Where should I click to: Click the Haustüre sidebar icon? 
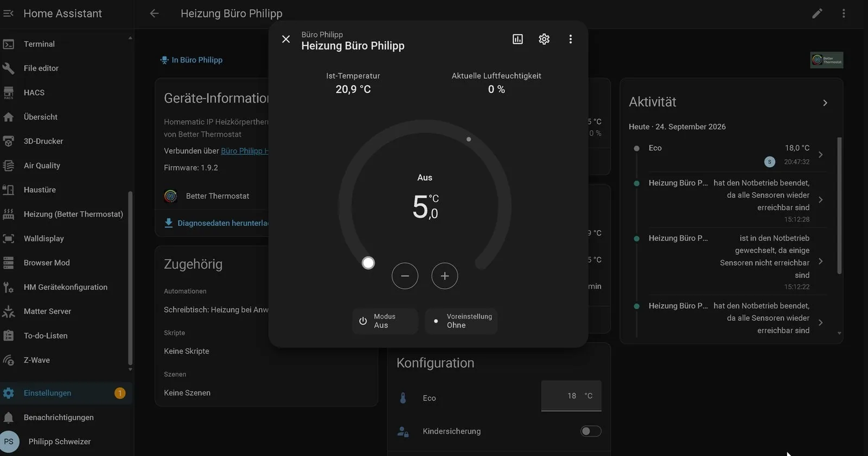tap(9, 189)
